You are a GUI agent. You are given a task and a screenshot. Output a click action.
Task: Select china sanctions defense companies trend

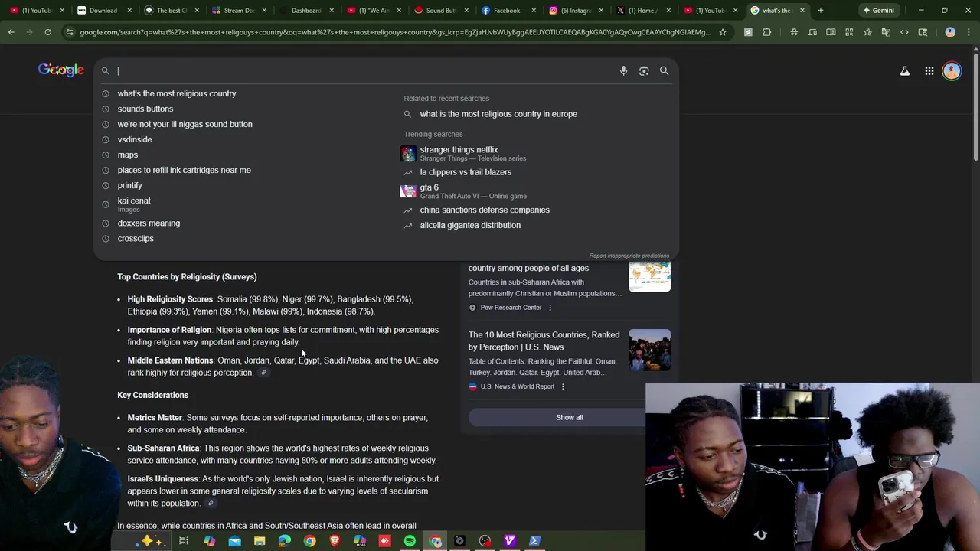point(485,210)
